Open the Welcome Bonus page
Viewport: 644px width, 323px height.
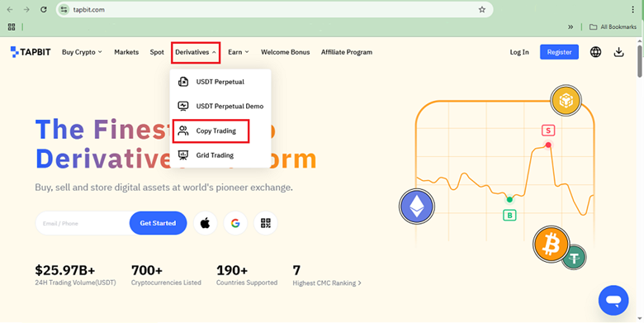286,52
